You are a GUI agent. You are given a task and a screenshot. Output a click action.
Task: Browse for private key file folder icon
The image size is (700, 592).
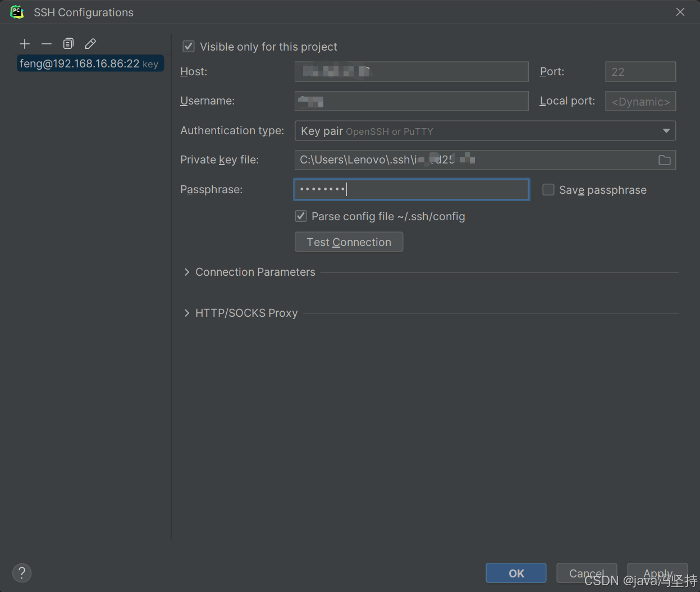point(665,160)
